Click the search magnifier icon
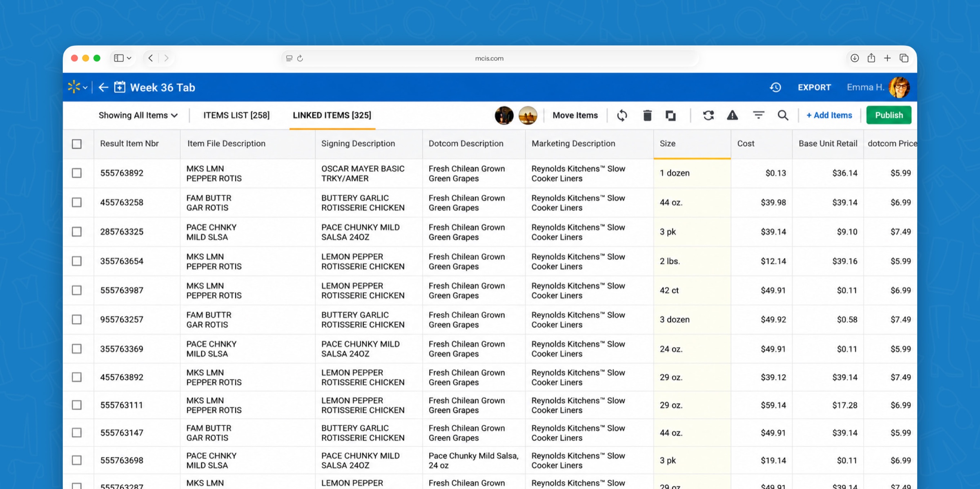This screenshot has width=980, height=489. (783, 115)
